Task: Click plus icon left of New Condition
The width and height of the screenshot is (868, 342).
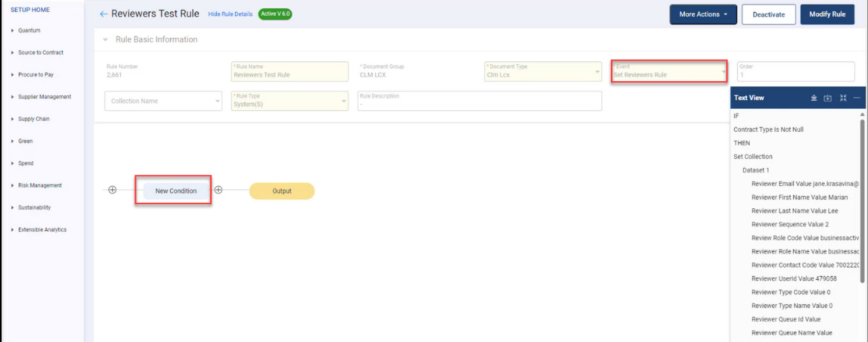Action: pos(113,190)
